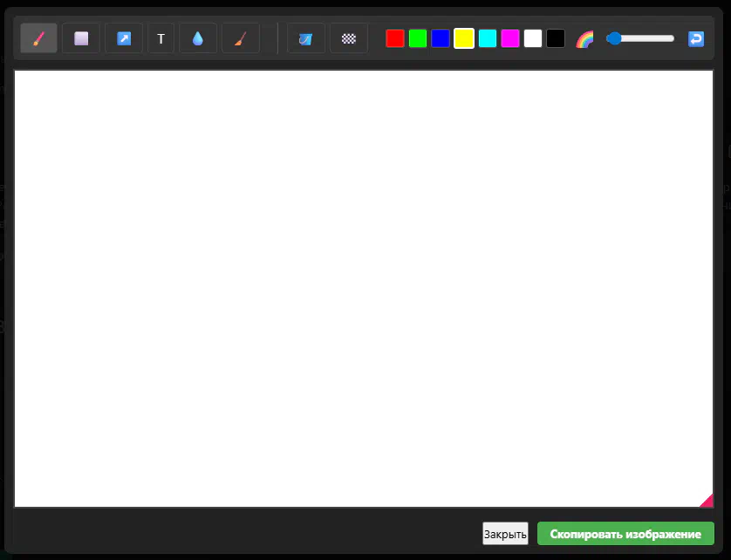
Task: Choose the magenta color swatch
Action: point(509,38)
